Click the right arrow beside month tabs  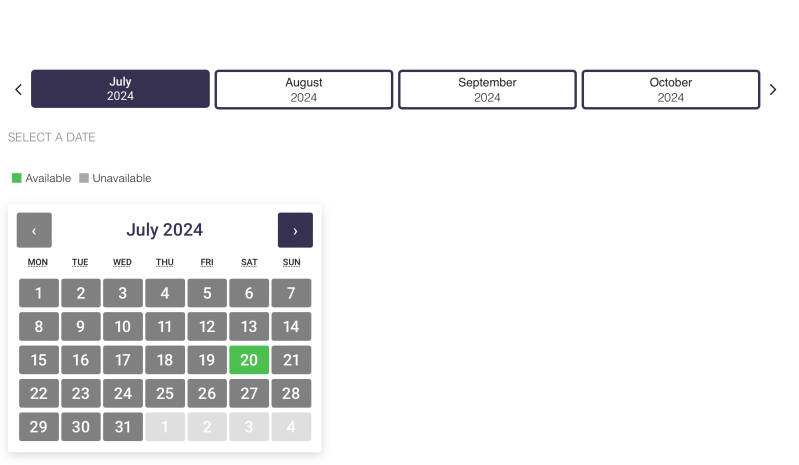tap(773, 89)
